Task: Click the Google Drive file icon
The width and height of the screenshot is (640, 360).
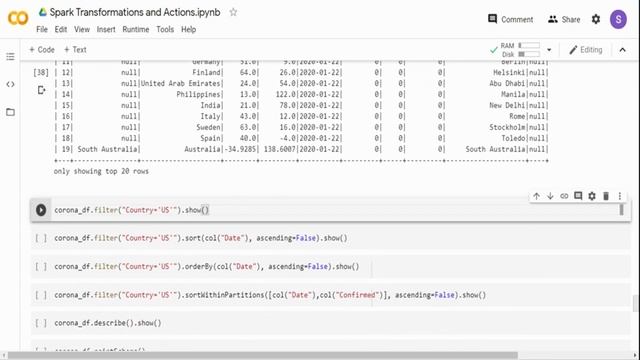Action: 42,12
